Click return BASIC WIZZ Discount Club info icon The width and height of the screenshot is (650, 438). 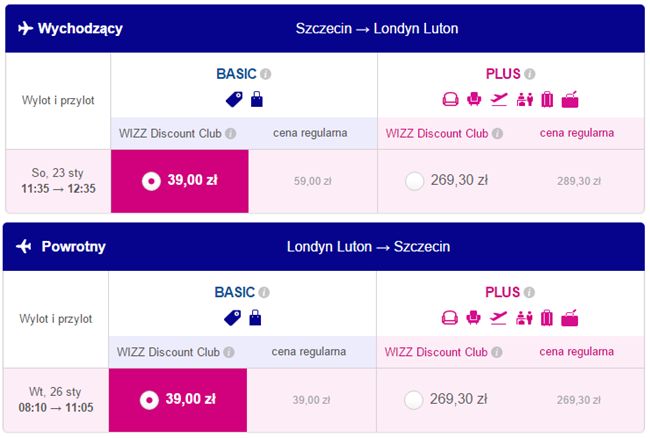[229, 352]
